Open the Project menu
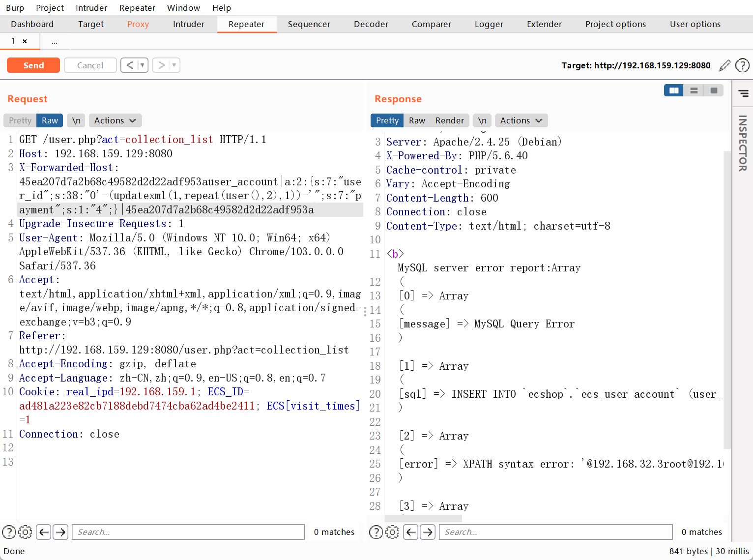This screenshot has height=560, width=753. coord(50,8)
